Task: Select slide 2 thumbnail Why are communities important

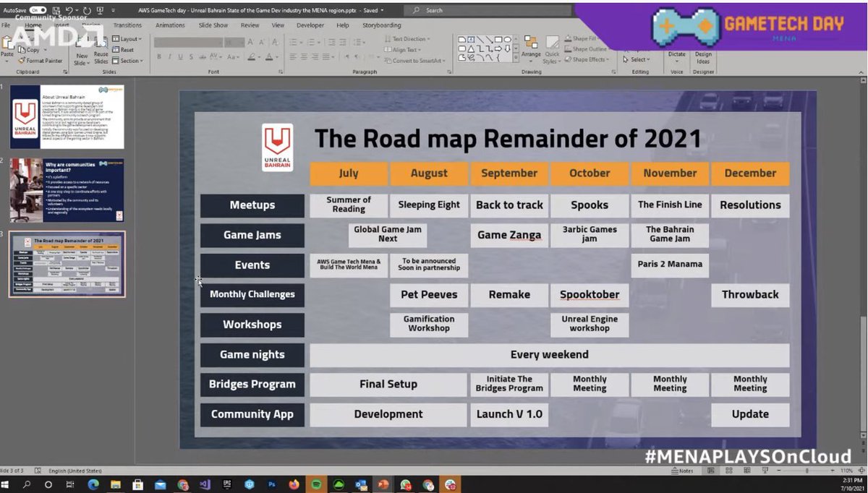Action: click(x=67, y=190)
